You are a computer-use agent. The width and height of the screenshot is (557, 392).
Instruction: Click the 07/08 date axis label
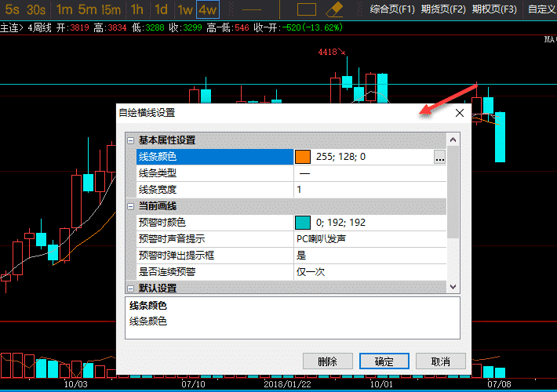coord(499,384)
